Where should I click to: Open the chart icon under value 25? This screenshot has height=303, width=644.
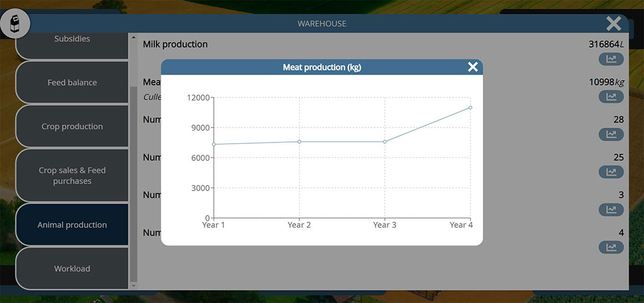pos(611,172)
